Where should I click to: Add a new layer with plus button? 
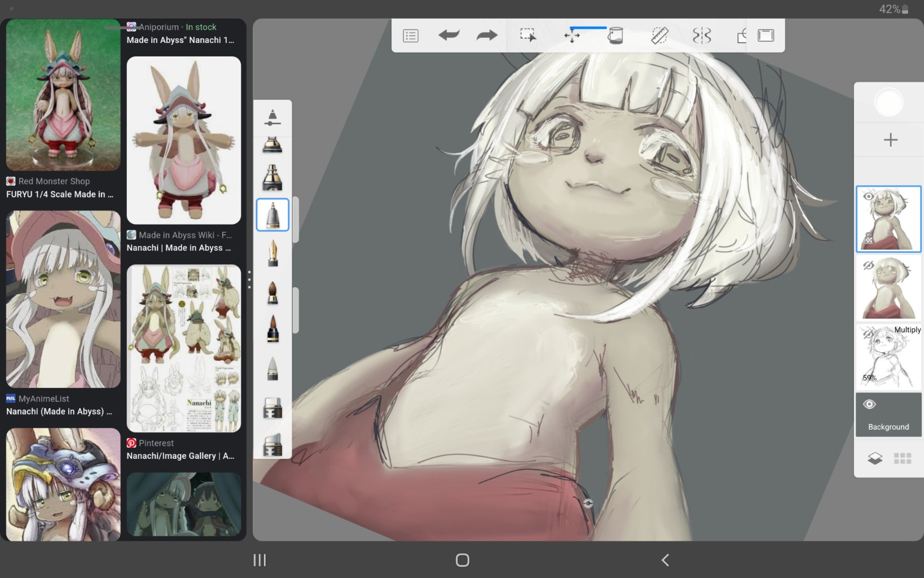[x=890, y=140]
